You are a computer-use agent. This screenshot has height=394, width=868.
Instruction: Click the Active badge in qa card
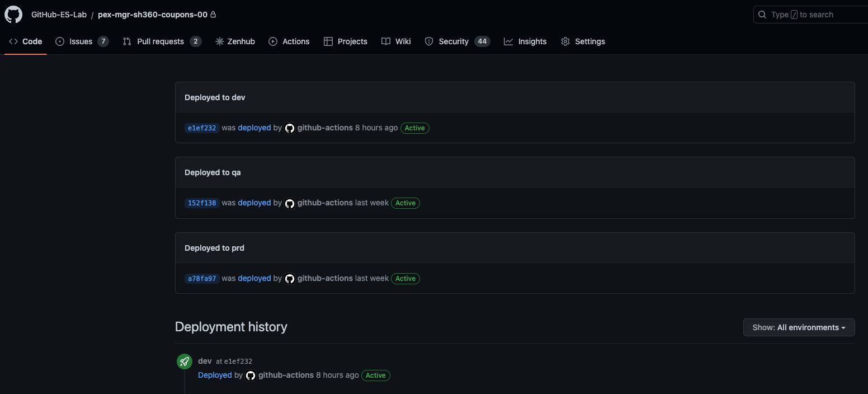(405, 203)
